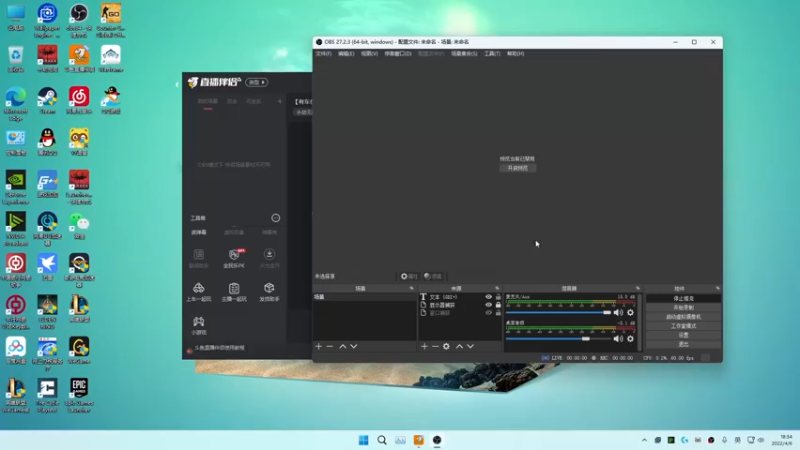800x450 pixels.
Task: Select the 场景 entry in Scenes list
Action: click(x=364, y=297)
